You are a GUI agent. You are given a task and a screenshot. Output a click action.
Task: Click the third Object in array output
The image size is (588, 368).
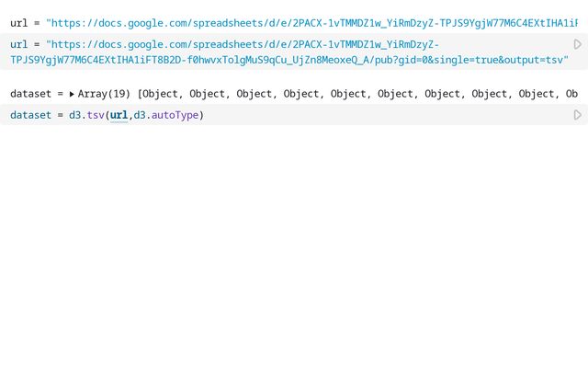[254, 94]
